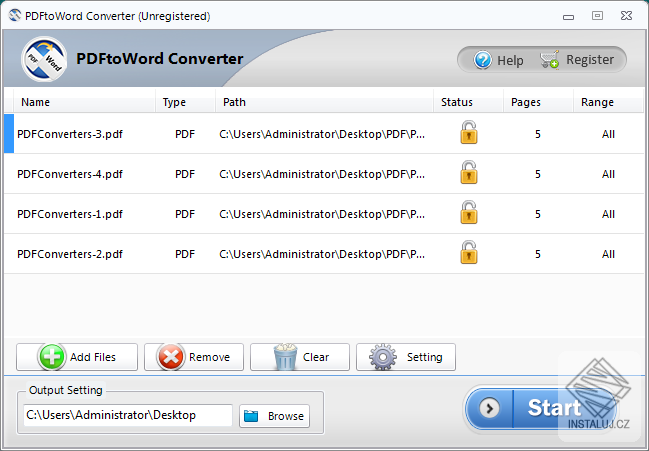Click the path cell of PDFConverters-2.pdf row
Viewport: 649px width, 451px height.
(x=322, y=254)
